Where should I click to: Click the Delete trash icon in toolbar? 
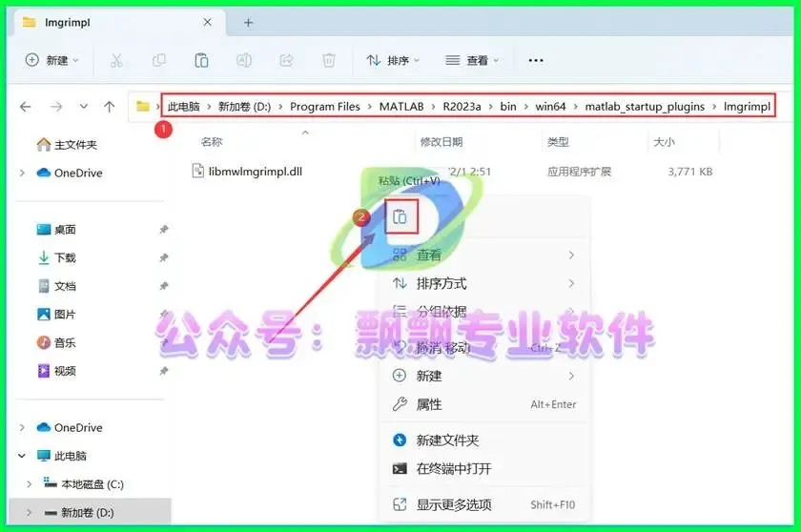point(328,60)
